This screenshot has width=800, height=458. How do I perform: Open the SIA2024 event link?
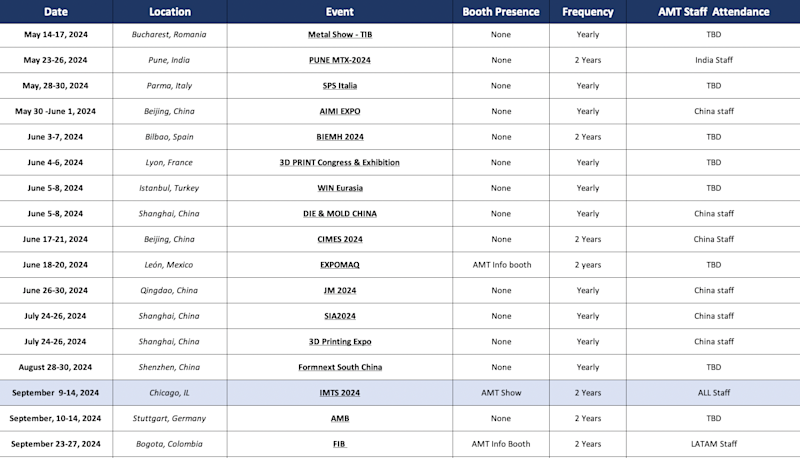point(340,316)
